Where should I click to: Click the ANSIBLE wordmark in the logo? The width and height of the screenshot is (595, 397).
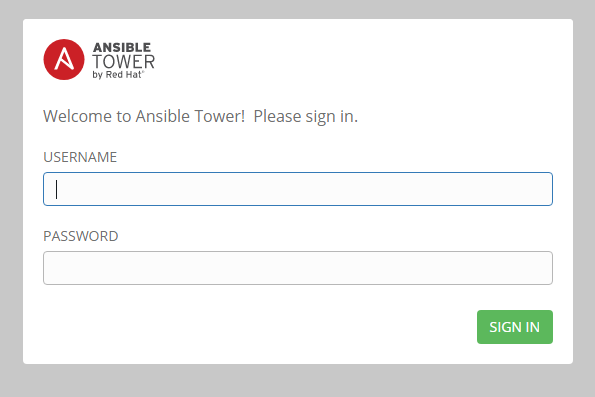(x=122, y=47)
